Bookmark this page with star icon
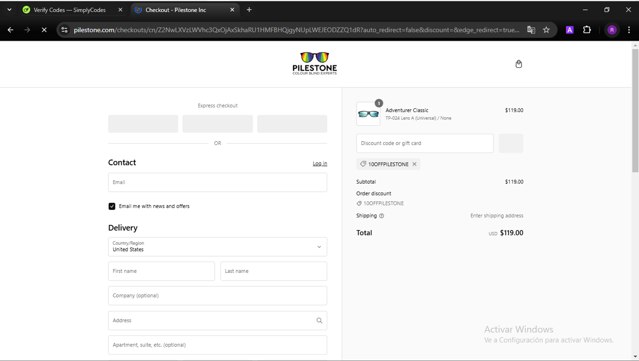 coord(546,30)
